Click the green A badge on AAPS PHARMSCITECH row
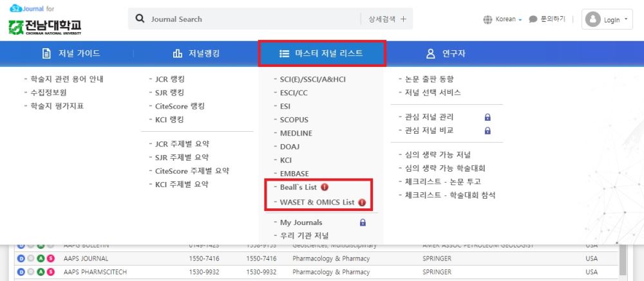This screenshot has width=644, height=281. coord(41,272)
